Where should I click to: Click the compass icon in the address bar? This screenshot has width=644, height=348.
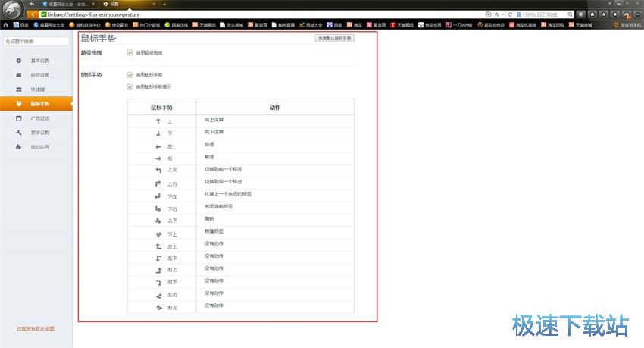(488, 14)
